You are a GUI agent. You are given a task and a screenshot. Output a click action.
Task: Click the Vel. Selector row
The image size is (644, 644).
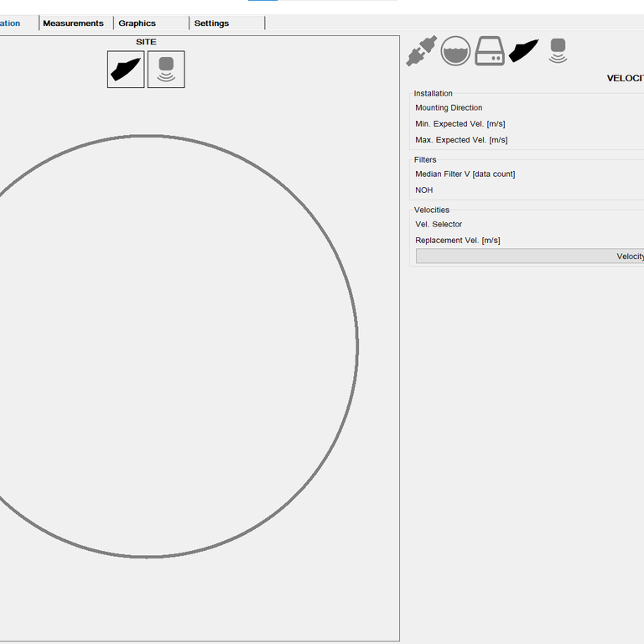[439, 225]
